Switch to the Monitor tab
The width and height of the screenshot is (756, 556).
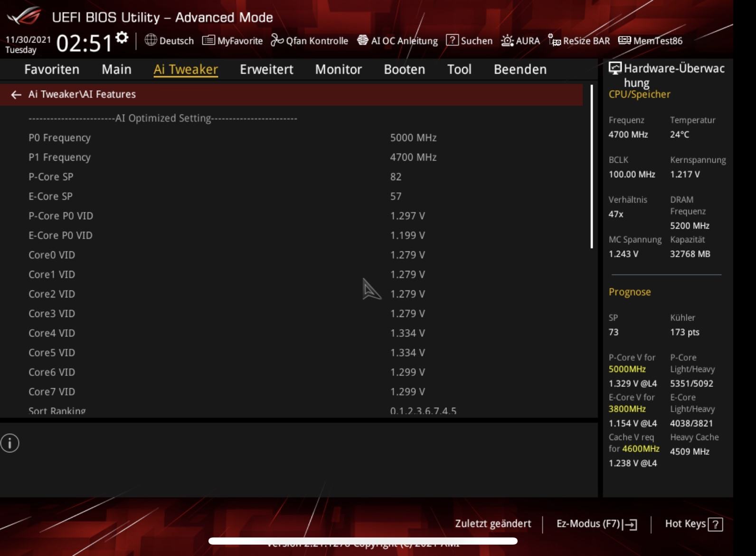pyautogui.click(x=339, y=69)
